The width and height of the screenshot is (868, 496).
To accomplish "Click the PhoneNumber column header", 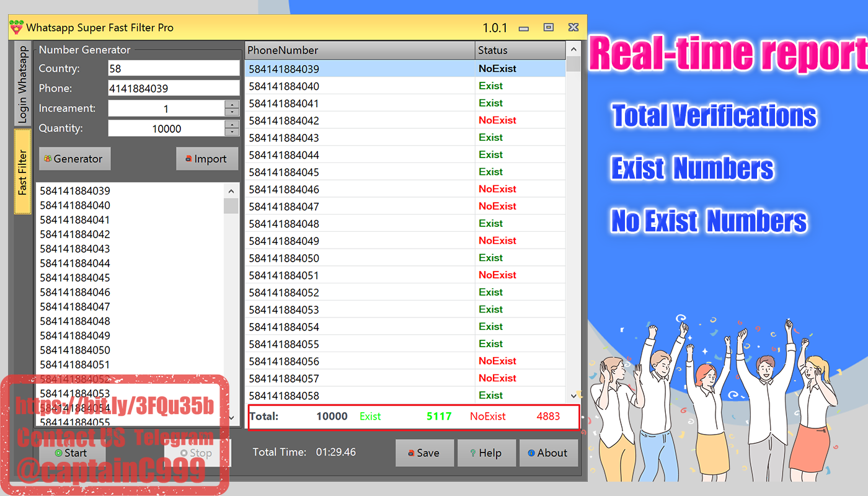I will coord(360,50).
